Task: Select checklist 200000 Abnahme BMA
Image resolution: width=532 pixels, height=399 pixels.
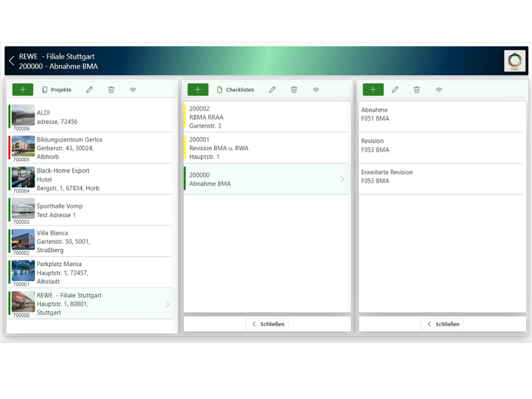Action: (x=265, y=179)
